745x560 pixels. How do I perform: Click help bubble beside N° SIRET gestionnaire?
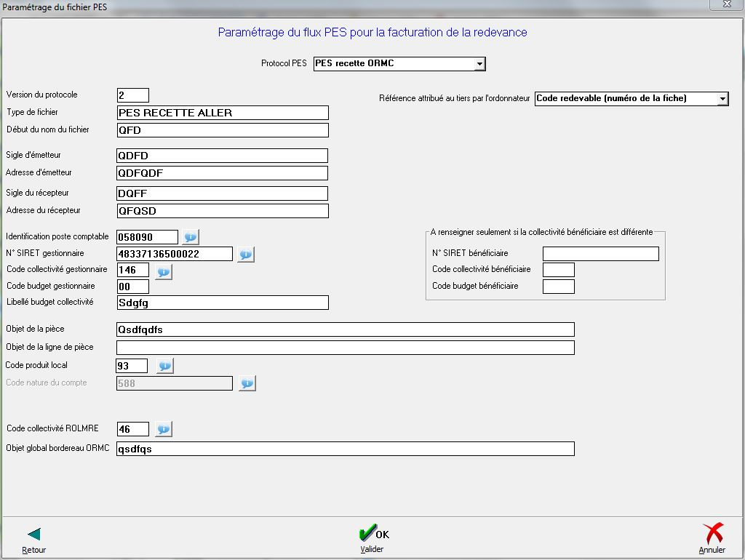tap(246, 255)
